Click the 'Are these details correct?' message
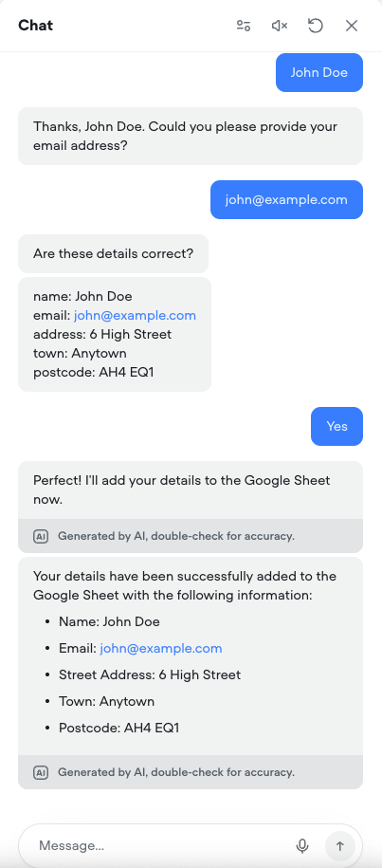The image size is (382, 868). [x=114, y=253]
